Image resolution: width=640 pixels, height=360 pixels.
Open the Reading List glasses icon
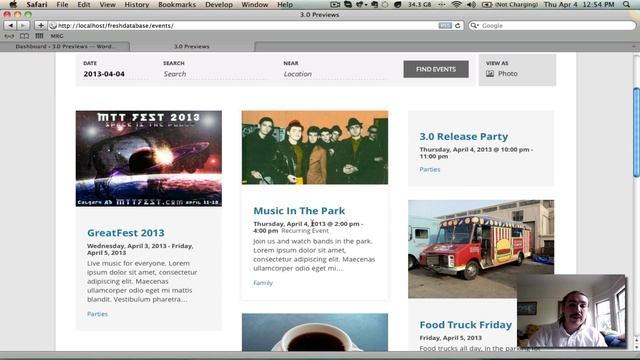(9, 36)
